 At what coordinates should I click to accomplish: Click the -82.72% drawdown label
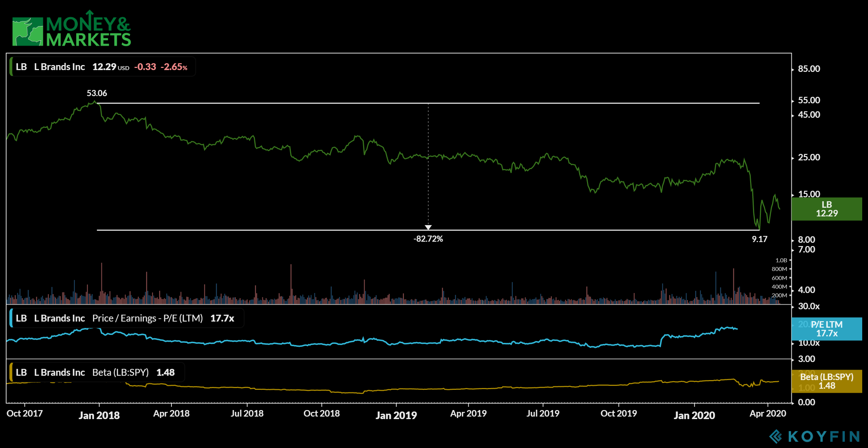[428, 239]
